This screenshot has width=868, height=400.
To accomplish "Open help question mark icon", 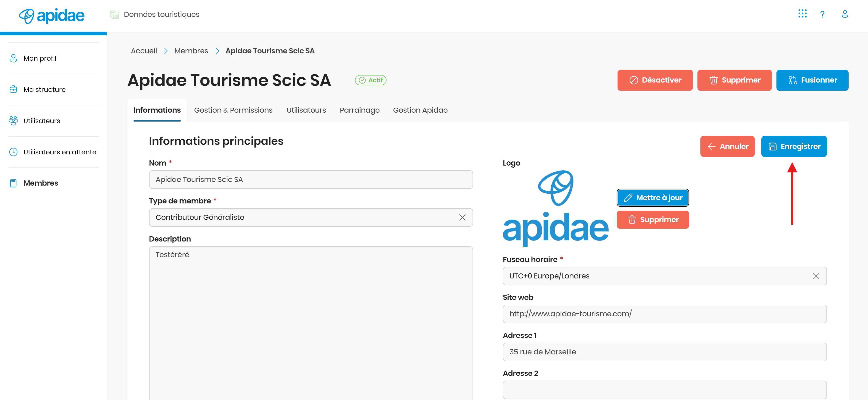I will click(822, 14).
